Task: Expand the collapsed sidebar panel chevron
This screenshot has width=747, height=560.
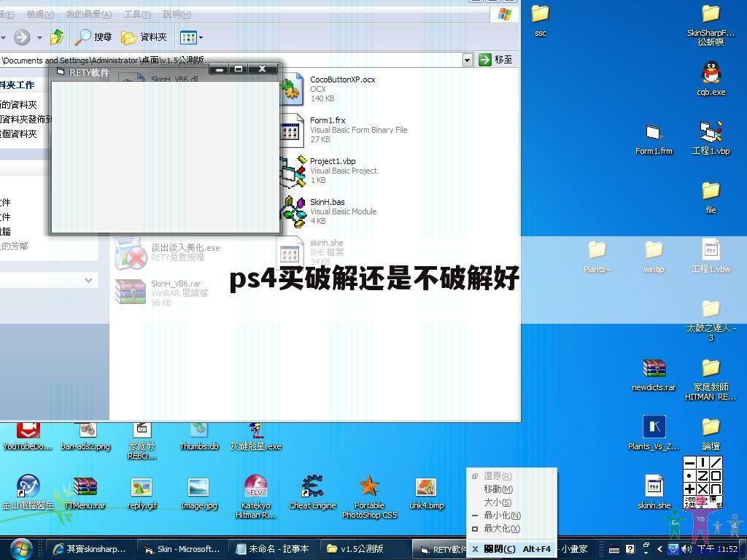Action: click(x=88, y=281)
